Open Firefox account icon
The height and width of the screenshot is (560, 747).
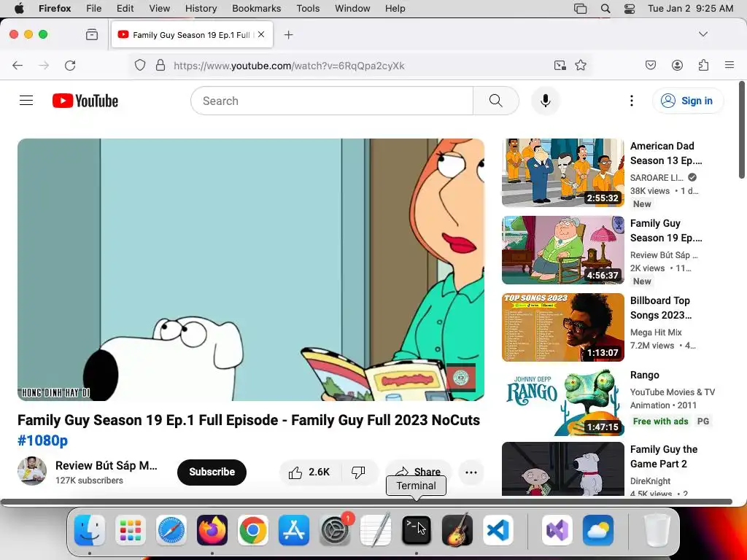tap(677, 65)
